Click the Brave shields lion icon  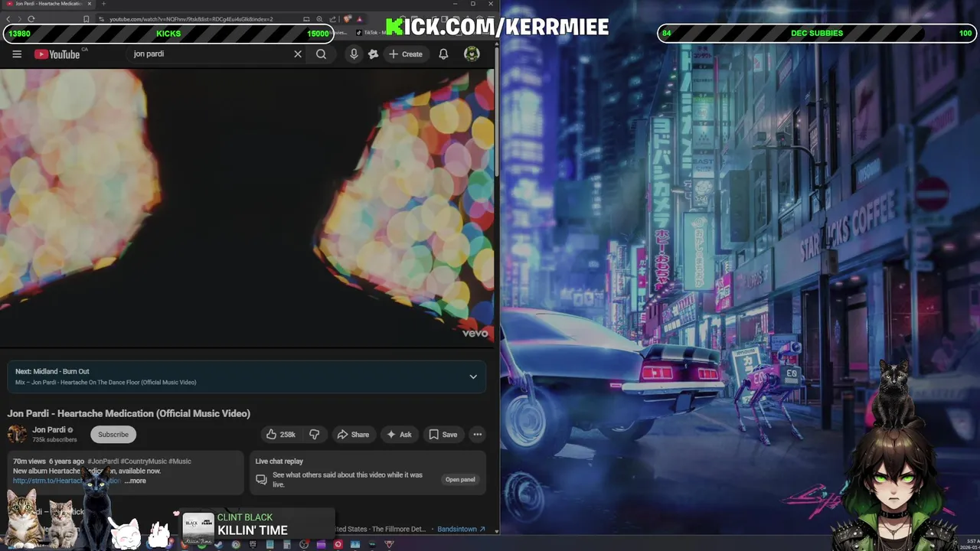coord(348,18)
